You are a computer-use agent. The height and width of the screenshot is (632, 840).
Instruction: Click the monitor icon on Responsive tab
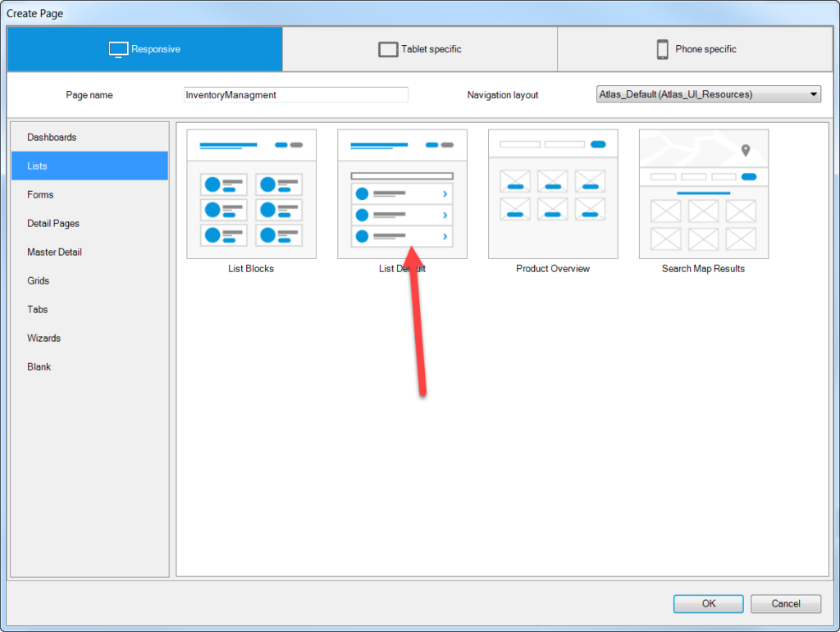tap(119, 49)
